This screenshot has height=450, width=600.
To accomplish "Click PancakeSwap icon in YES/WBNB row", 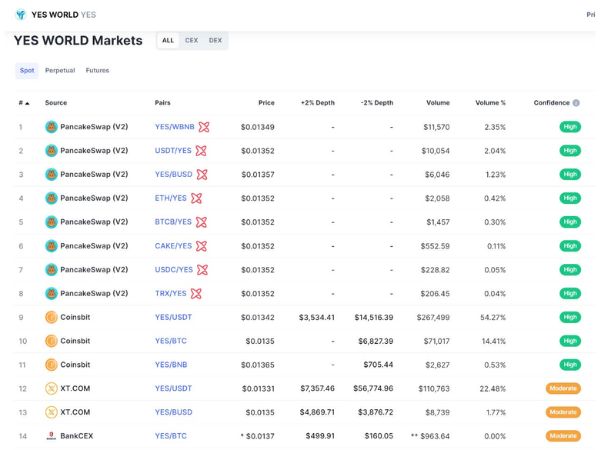I will pos(51,127).
